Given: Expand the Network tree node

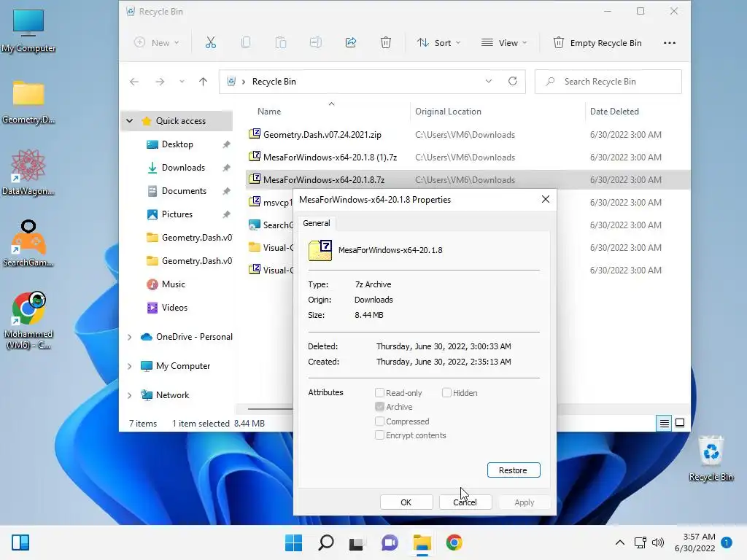Looking at the screenshot, I should [130, 395].
